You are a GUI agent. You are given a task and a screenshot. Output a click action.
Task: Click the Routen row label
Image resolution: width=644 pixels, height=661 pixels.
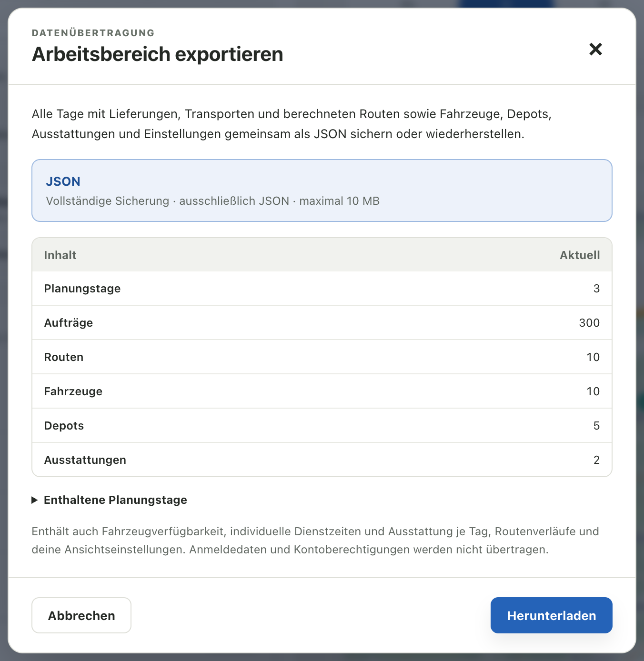click(64, 357)
